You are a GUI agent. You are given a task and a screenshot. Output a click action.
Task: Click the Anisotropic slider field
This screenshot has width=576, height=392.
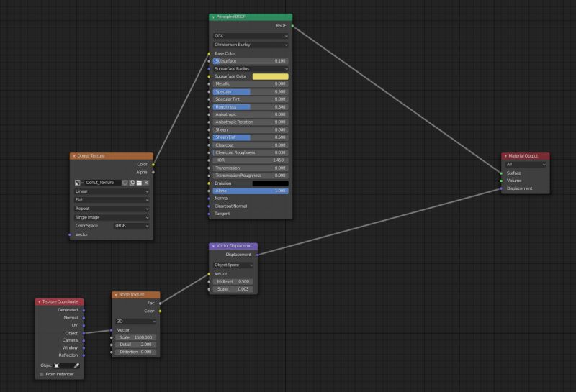coord(251,114)
